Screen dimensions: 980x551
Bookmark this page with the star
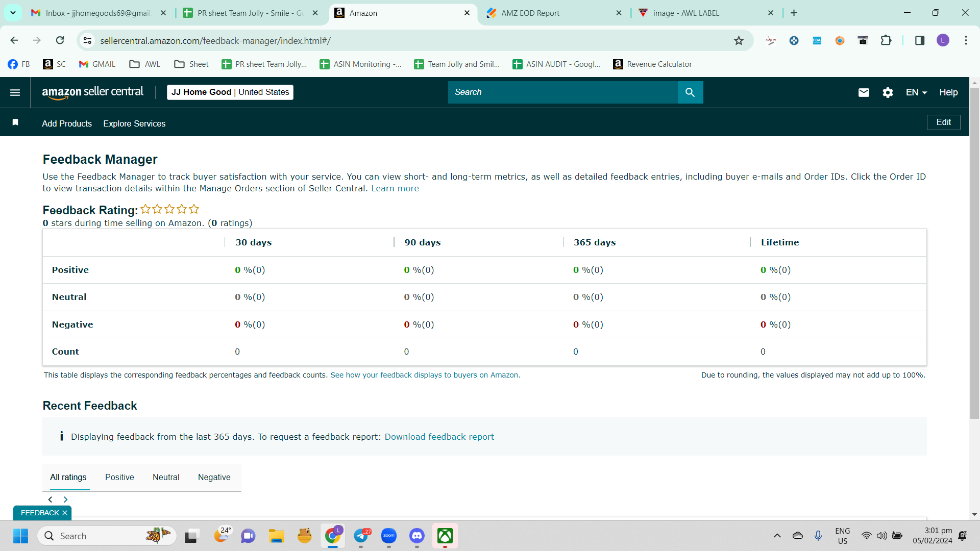pos(739,41)
